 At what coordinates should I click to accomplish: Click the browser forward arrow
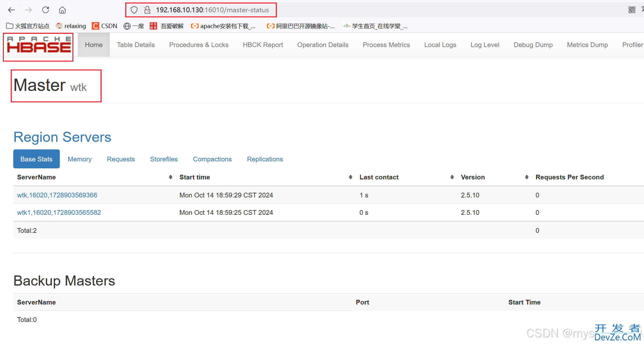click(28, 10)
